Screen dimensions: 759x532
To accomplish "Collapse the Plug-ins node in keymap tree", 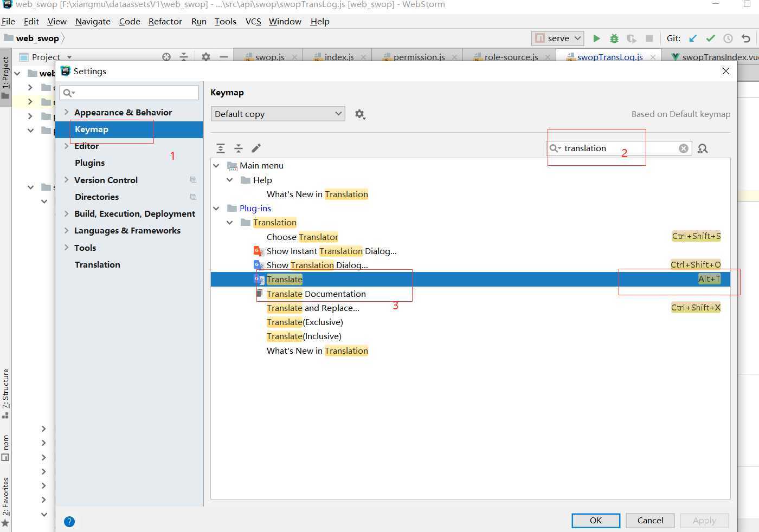I will tap(216, 209).
